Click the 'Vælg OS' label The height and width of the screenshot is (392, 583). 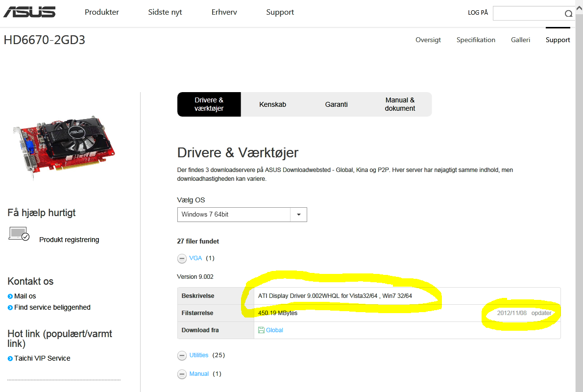191,200
